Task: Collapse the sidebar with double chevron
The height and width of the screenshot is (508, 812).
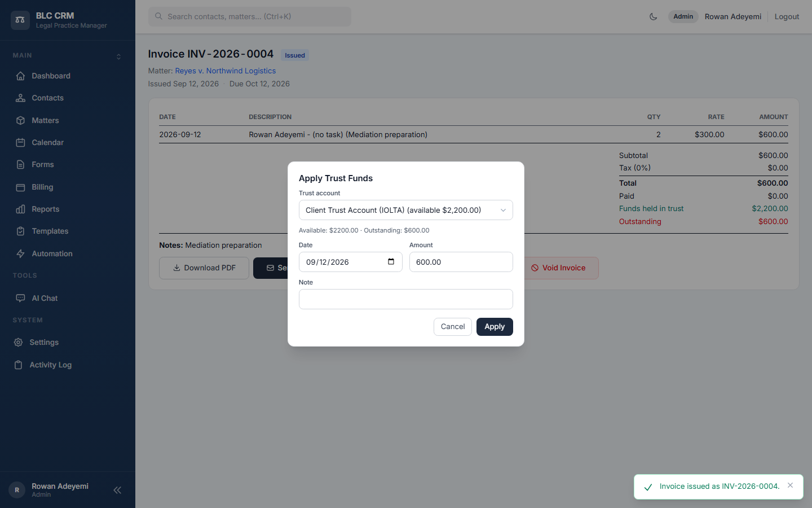Action: pyautogui.click(x=117, y=490)
